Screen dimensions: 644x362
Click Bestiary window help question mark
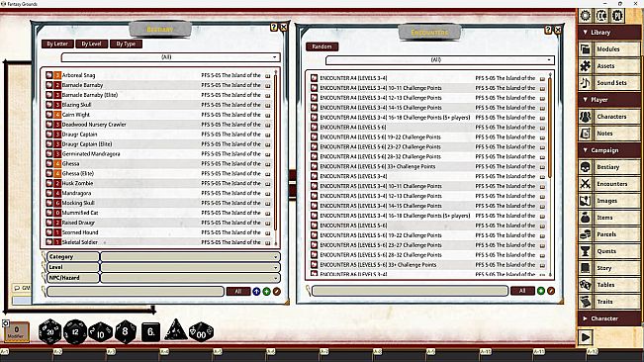click(x=274, y=27)
